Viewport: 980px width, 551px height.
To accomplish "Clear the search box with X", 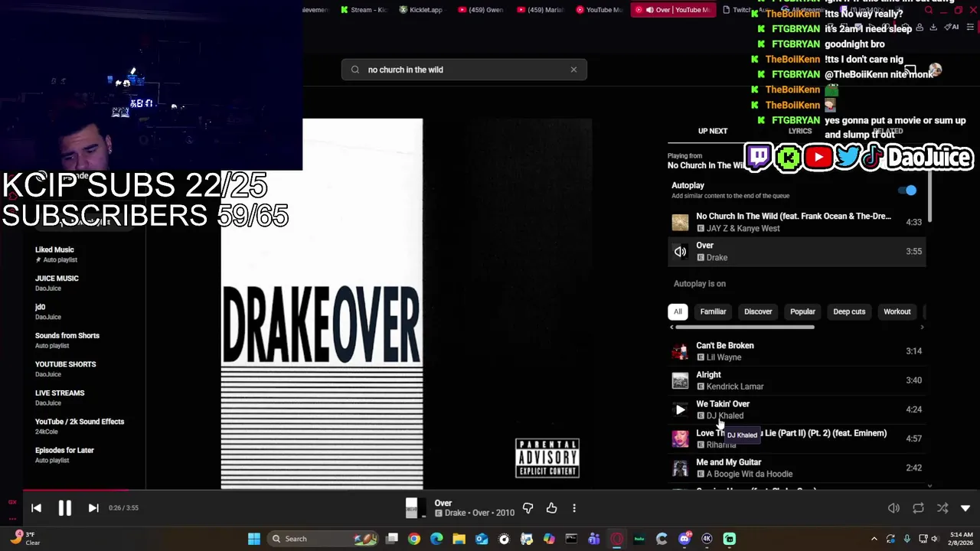I will (573, 70).
